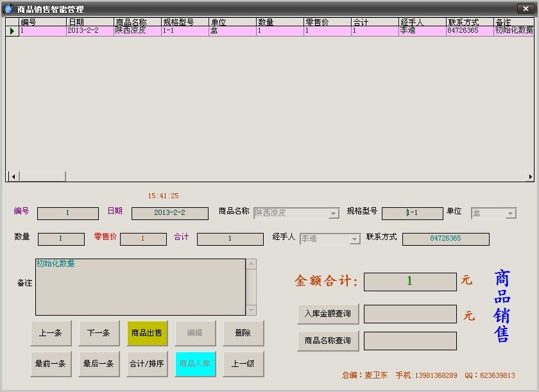Click the 数量 input field
The image size is (539, 392).
pos(61,239)
